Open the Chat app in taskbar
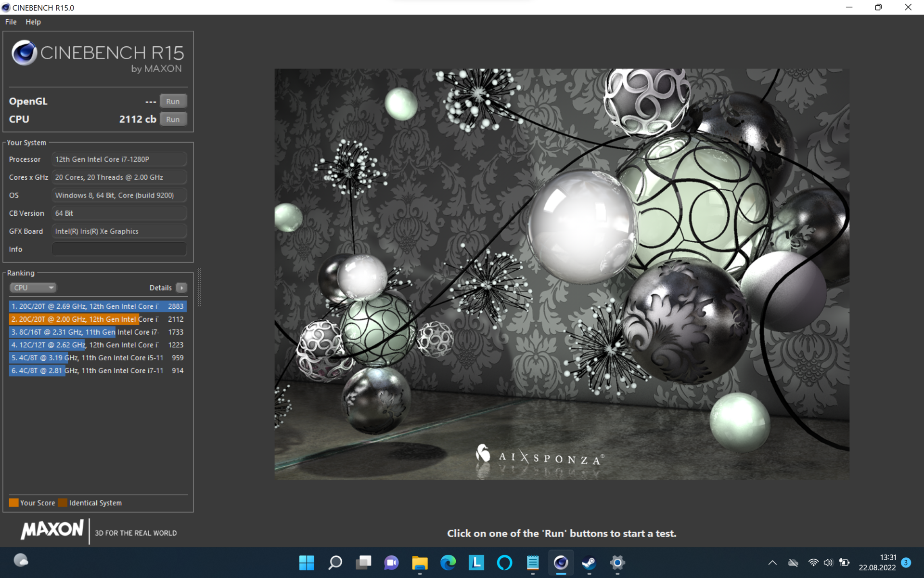The width and height of the screenshot is (924, 578). point(391,562)
